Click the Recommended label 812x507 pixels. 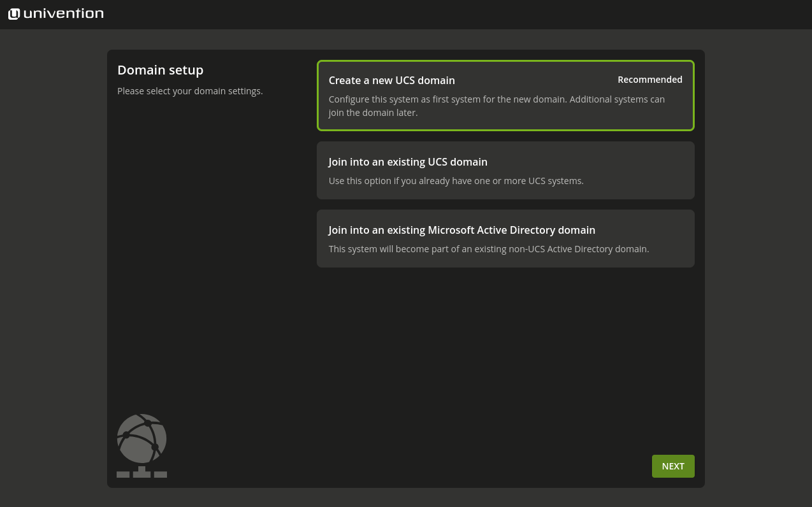pyautogui.click(x=650, y=80)
